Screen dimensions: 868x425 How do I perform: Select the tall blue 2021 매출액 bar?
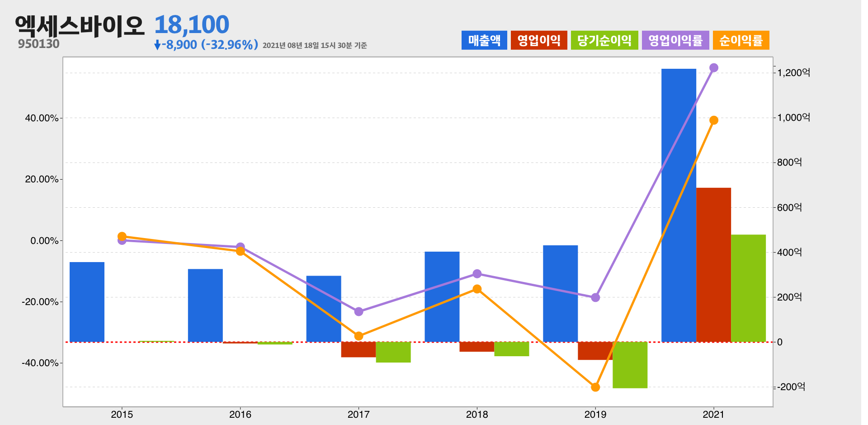tap(679, 205)
